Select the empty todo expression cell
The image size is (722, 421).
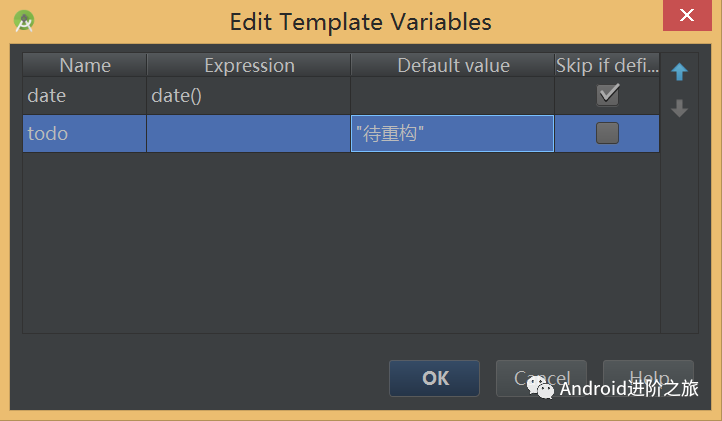coord(249,134)
